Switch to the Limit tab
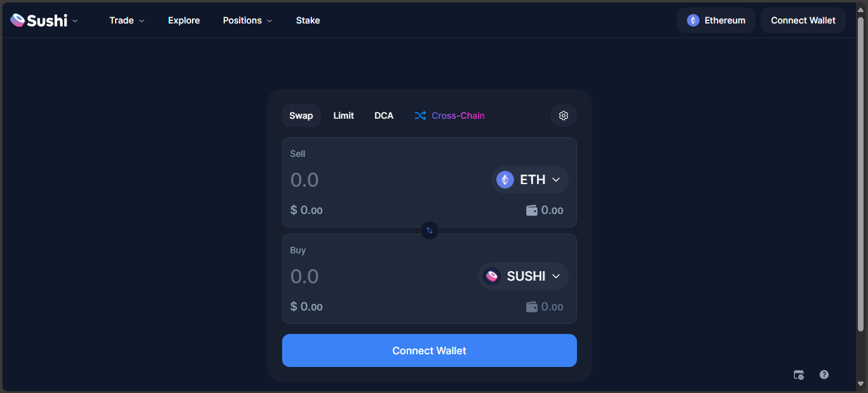 click(x=344, y=116)
